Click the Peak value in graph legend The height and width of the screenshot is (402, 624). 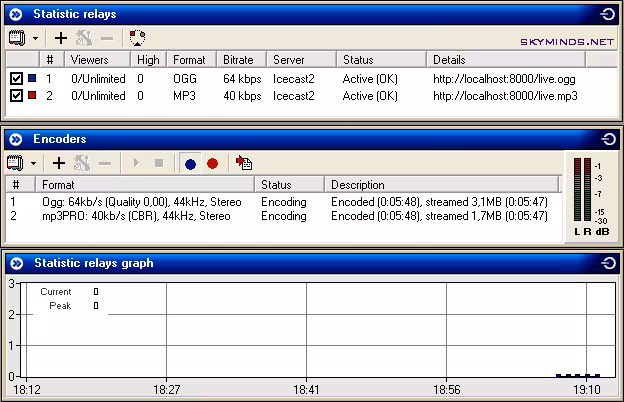(x=96, y=306)
